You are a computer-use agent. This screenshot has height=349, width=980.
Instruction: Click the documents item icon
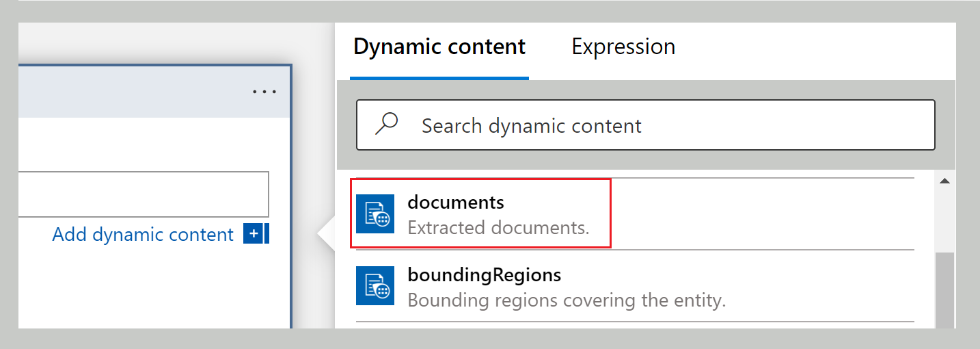pyautogui.click(x=375, y=214)
